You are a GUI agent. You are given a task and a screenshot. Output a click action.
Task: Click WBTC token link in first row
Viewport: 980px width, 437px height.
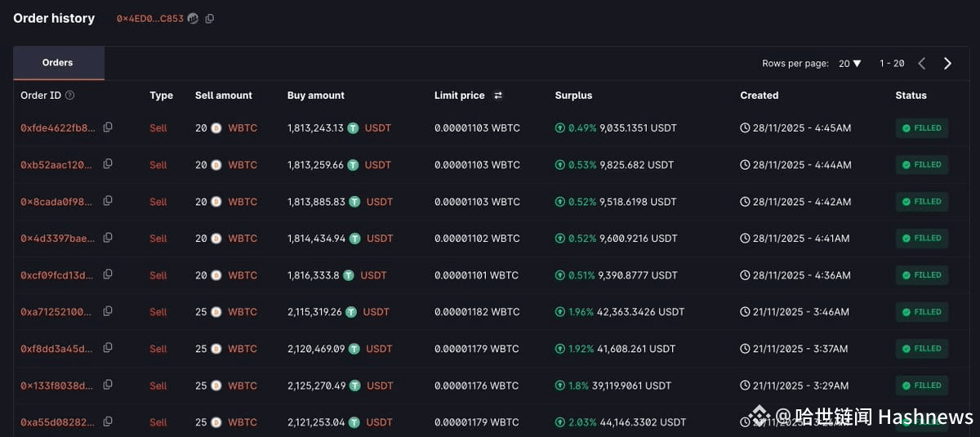(x=243, y=128)
